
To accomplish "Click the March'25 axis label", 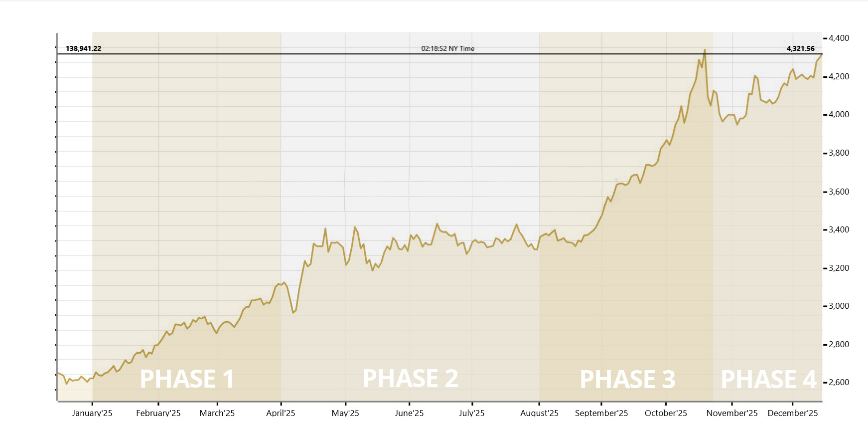I will tap(217, 413).
